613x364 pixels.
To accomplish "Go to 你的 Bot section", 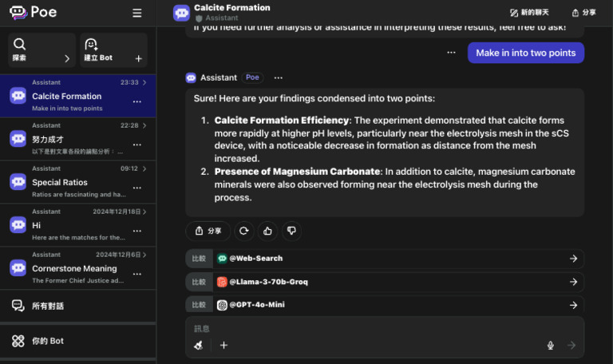I will click(x=48, y=341).
